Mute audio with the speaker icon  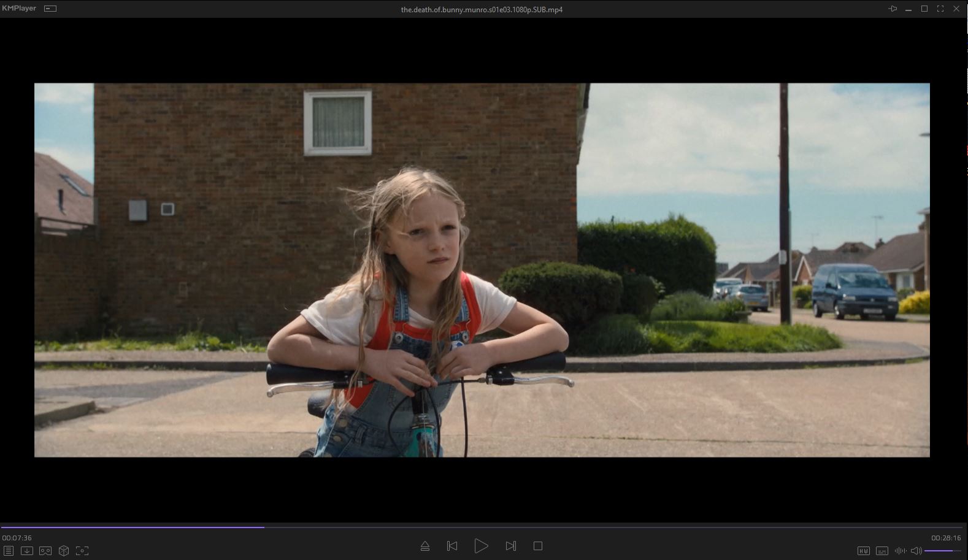click(916, 551)
